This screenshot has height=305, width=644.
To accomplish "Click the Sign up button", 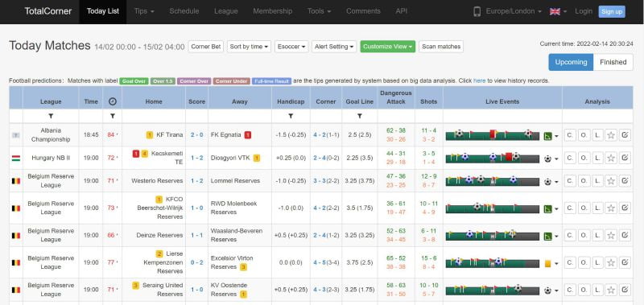I will 612,11.
